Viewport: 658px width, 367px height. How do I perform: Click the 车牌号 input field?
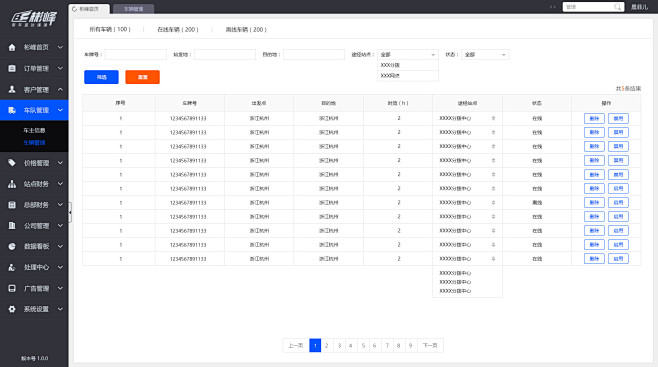136,55
